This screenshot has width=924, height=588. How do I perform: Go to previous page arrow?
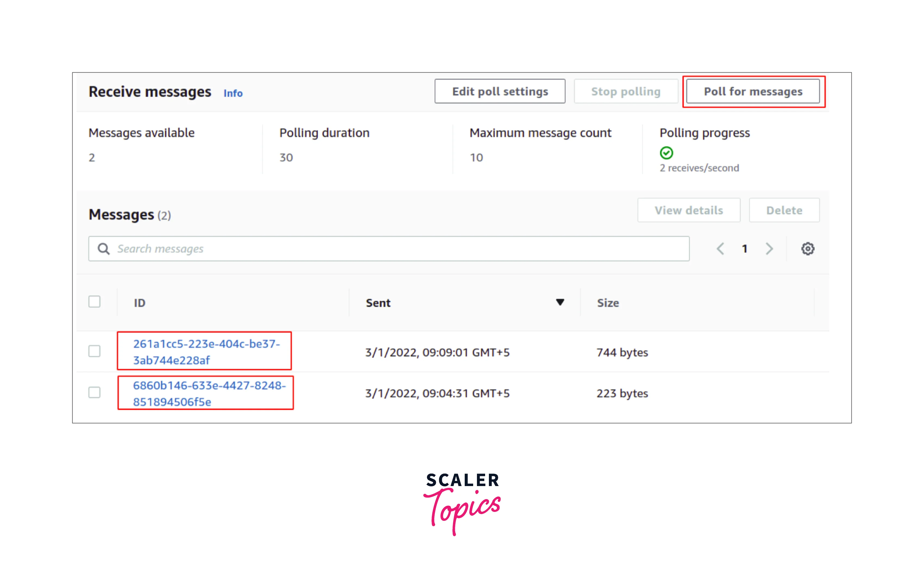point(720,249)
